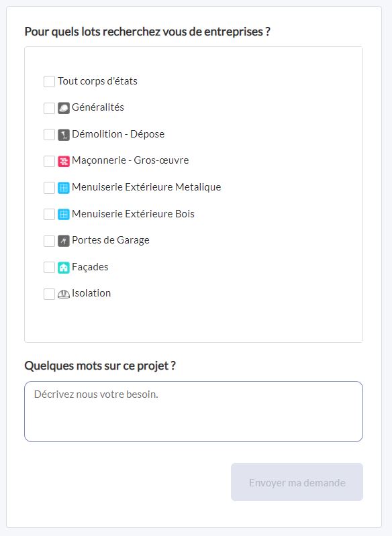Enable the Démolition - Dépose checkbox
Image resolution: width=392 pixels, height=536 pixels.
(49, 135)
